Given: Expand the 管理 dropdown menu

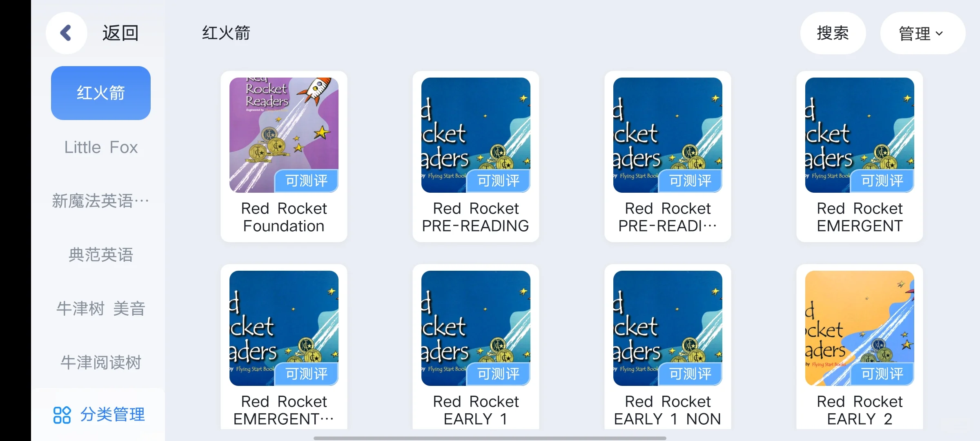Looking at the screenshot, I should 922,33.
